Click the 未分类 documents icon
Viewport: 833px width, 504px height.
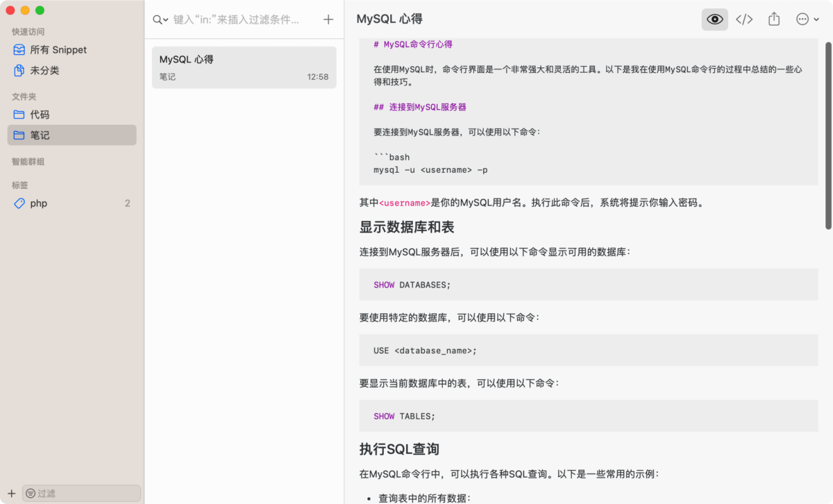[x=19, y=71]
